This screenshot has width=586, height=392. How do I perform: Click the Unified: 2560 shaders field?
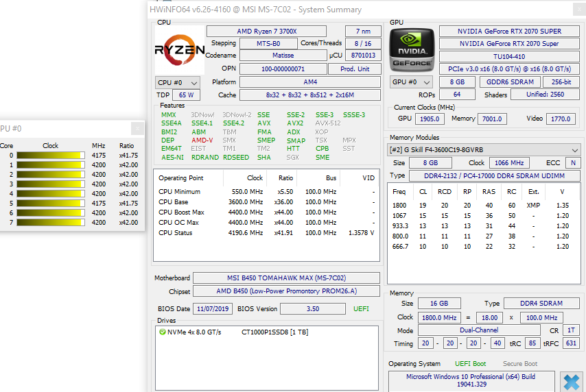coord(546,95)
